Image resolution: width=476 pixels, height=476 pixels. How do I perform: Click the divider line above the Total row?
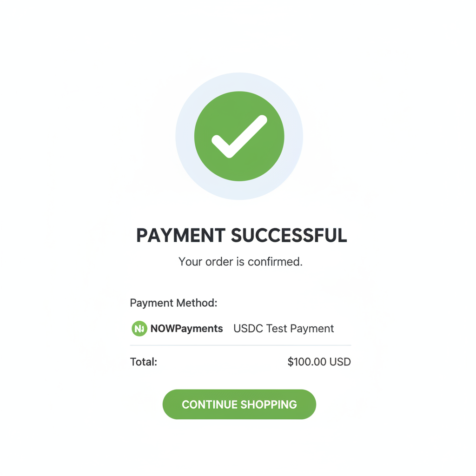(239, 345)
